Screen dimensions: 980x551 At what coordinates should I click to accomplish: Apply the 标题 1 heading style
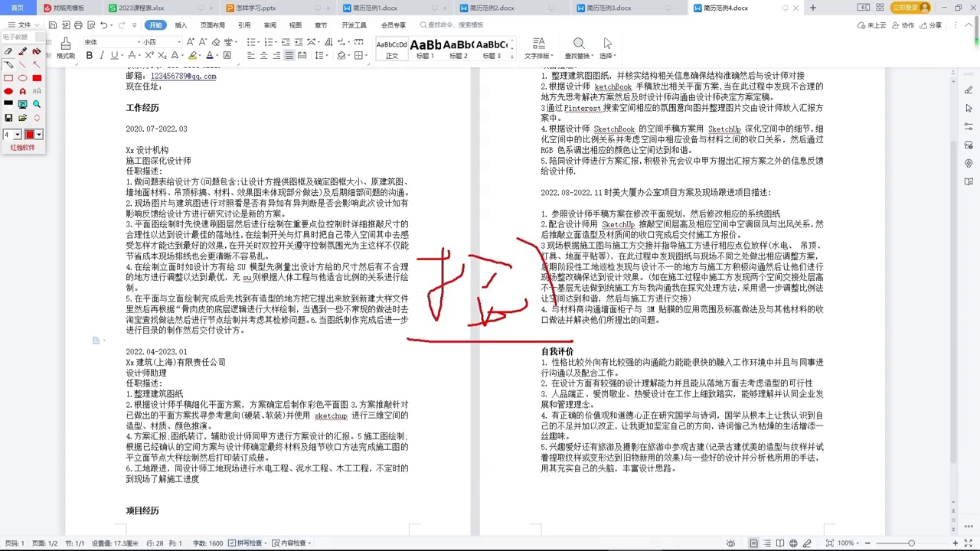[x=426, y=48]
